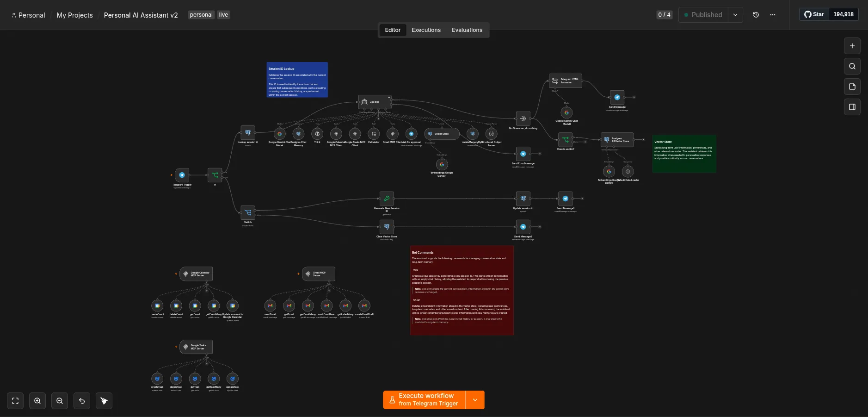Image resolution: width=868 pixels, height=417 pixels.
Task: Open the Switch node
Action: pyautogui.click(x=248, y=212)
